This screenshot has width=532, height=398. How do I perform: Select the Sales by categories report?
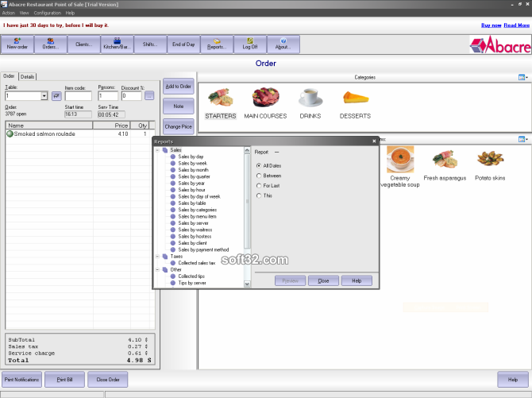[197, 210]
